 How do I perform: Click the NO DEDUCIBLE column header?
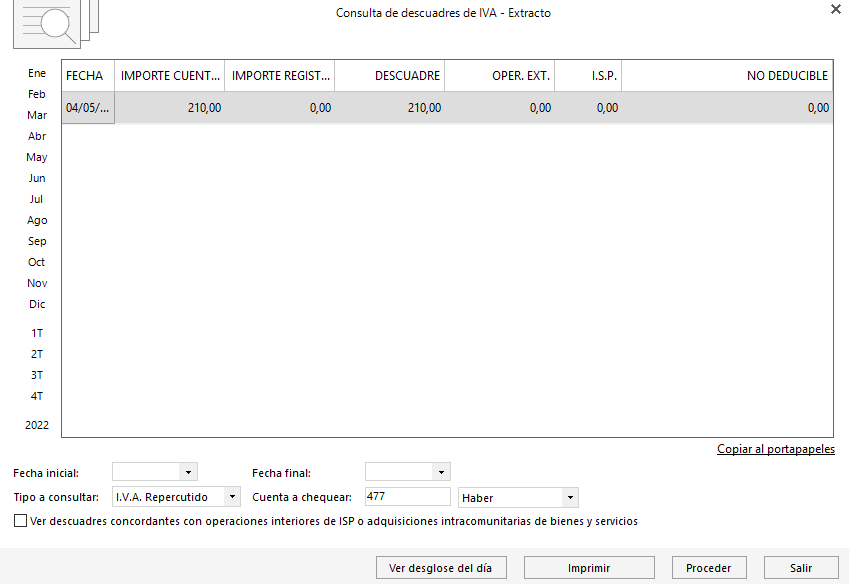(x=727, y=76)
